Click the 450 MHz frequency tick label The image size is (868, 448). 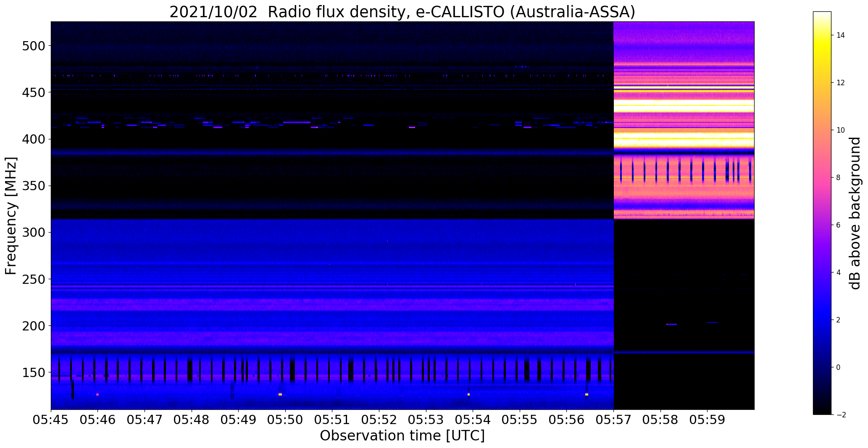(x=33, y=92)
